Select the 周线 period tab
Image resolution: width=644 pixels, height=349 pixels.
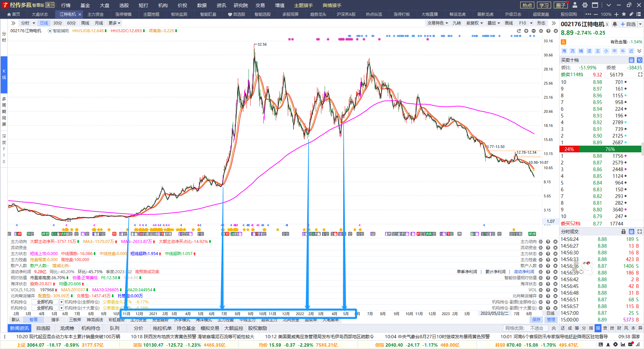pyautogui.click(x=85, y=23)
